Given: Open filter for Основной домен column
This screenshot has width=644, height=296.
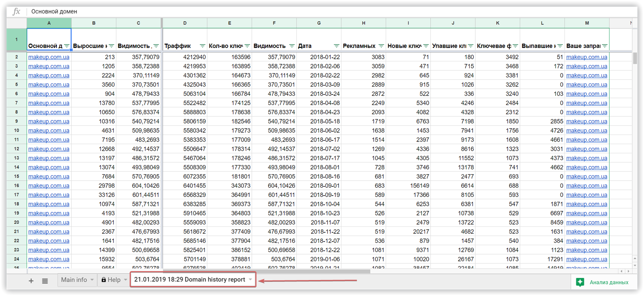Looking at the screenshot, I should 66,46.
